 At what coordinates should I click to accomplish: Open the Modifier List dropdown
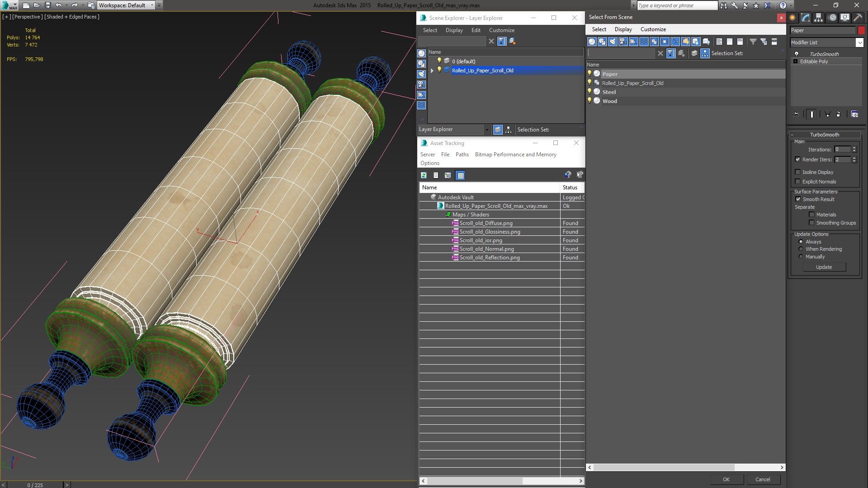(x=859, y=42)
